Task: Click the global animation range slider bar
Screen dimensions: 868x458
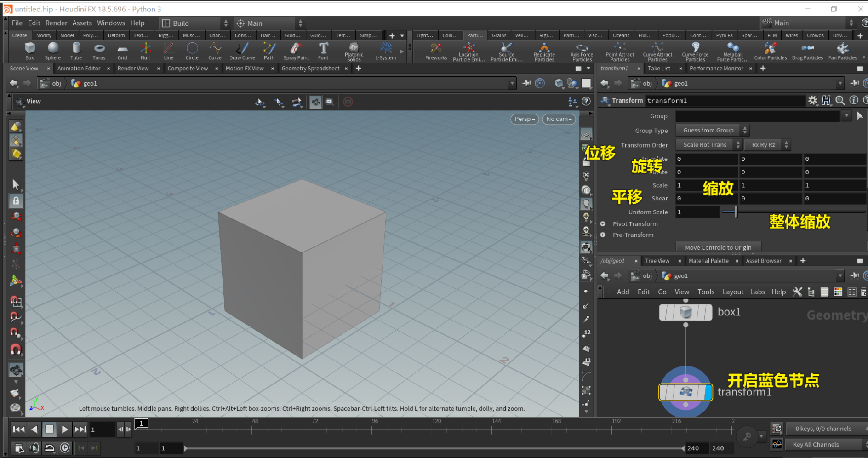Action: tap(434, 448)
